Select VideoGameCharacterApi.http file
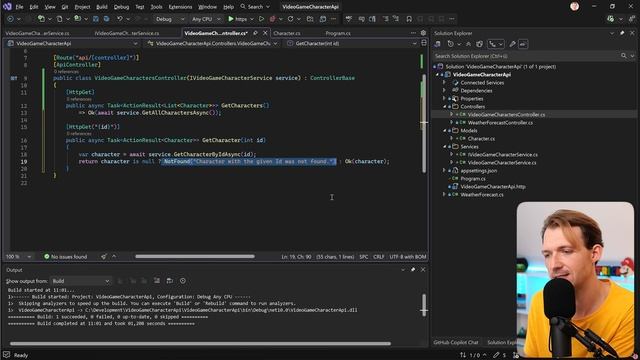The height and width of the screenshot is (360, 640). click(x=493, y=187)
